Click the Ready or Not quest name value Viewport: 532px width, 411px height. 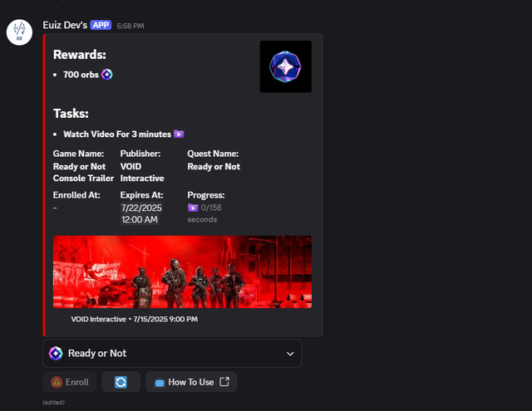[214, 166]
